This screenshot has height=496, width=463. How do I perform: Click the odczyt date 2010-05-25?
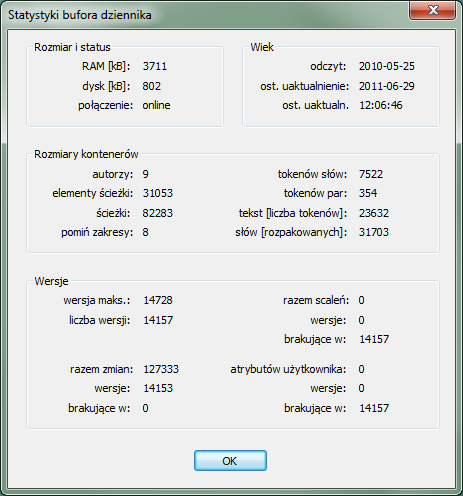[x=387, y=66]
